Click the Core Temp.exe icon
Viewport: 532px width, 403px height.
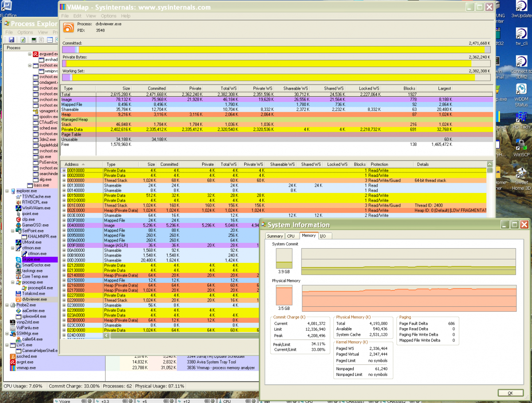pyautogui.click(x=19, y=277)
